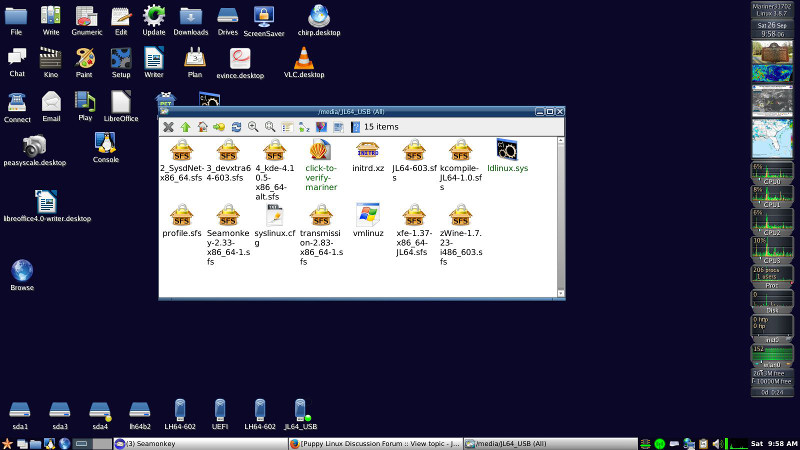The height and width of the screenshot is (450, 800).
Task: Click the gray X close icon in the file manager toolbar
Action: (x=168, y=127)
